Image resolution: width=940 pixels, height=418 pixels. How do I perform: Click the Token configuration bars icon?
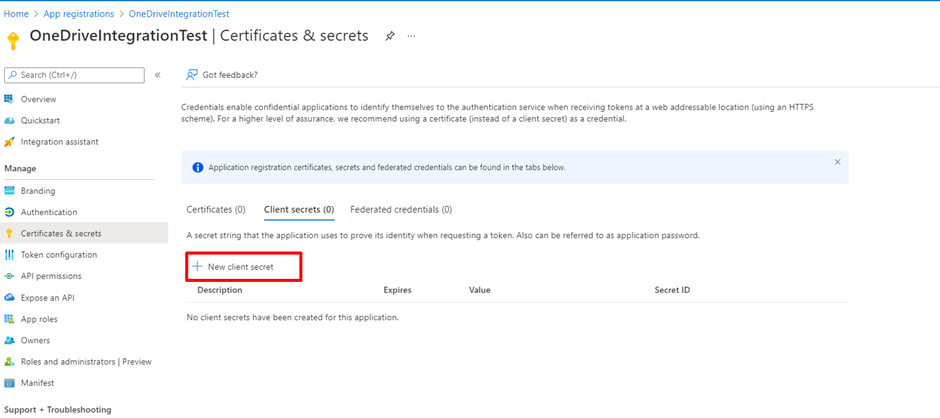pos(9,255)
